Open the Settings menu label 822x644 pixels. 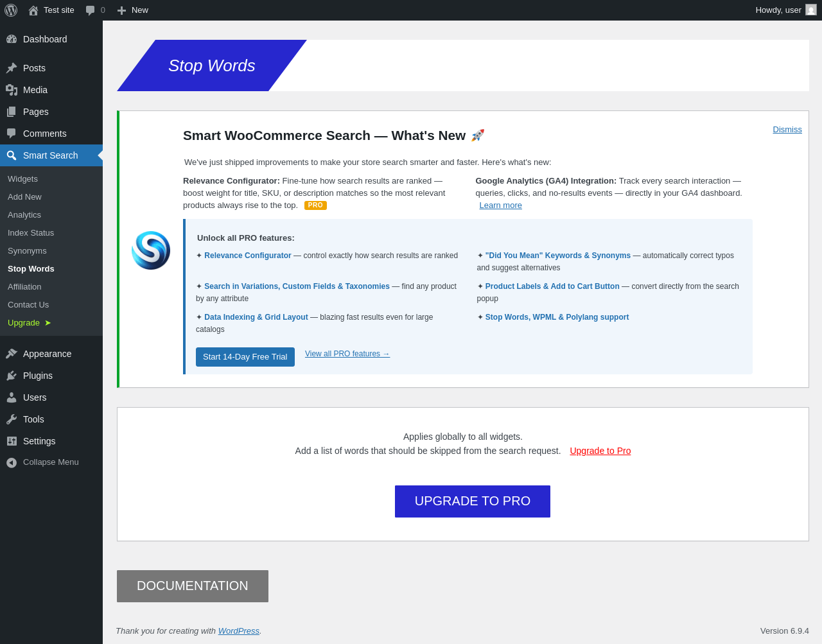(x=39, y=441)
